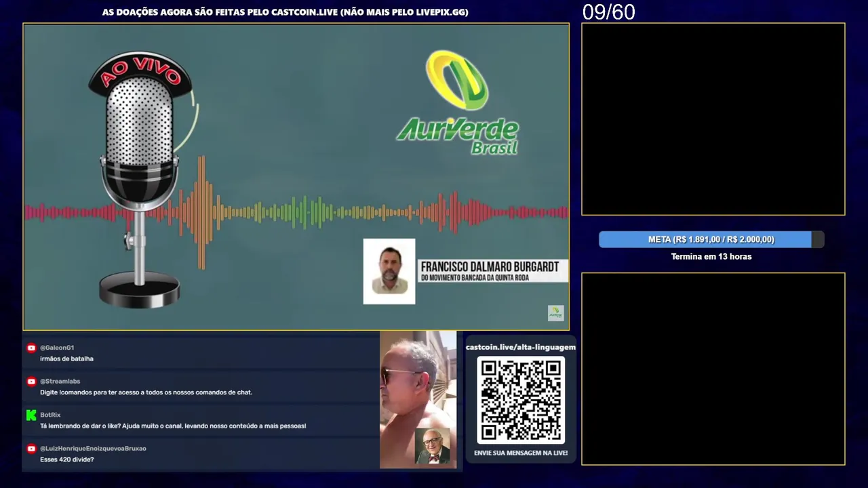
Task: Click the 09/60 counter
Action: tap(609, 12)
